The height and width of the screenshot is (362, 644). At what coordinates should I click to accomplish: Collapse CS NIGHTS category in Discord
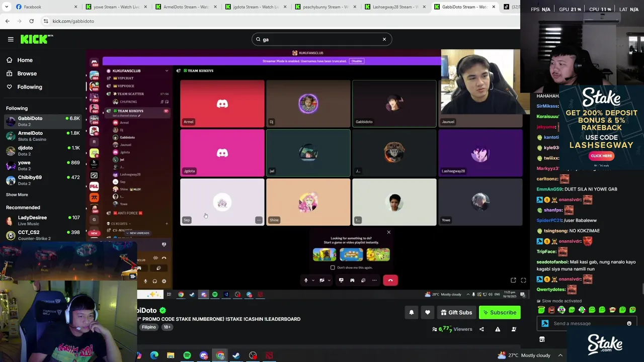pos(119,223)
